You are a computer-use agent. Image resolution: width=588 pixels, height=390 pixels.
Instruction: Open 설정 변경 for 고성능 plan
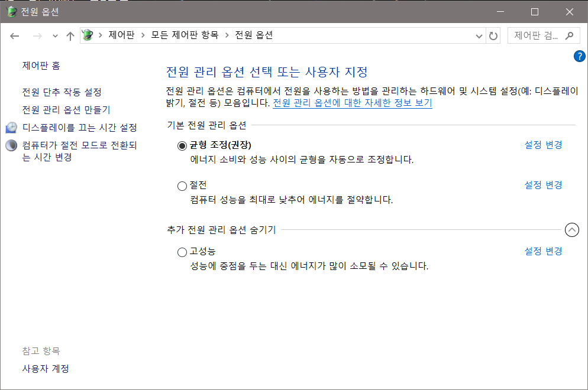pos(543,251)
